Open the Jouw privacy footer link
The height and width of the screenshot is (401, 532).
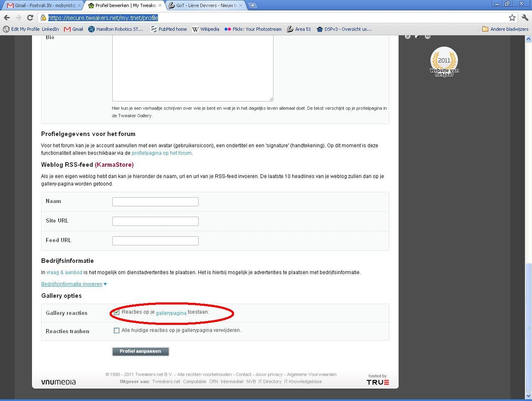pyautogui.click(x=269, y=374)
